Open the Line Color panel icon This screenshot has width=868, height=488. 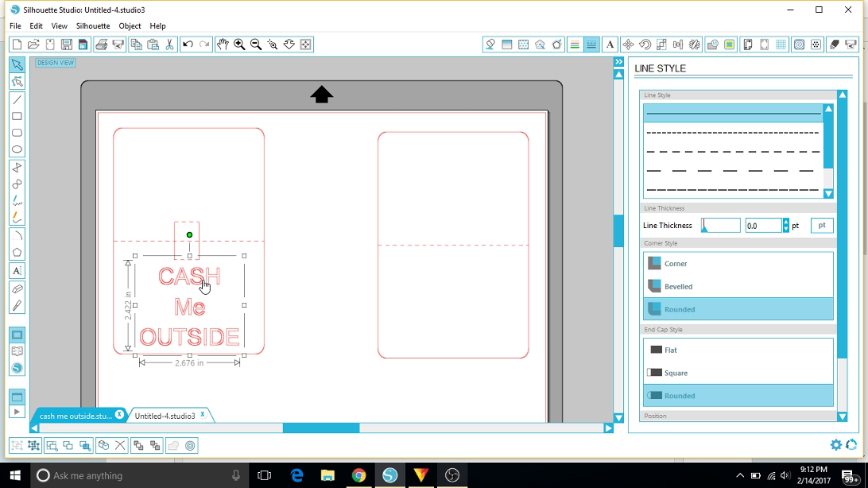(x=575, y=45)
